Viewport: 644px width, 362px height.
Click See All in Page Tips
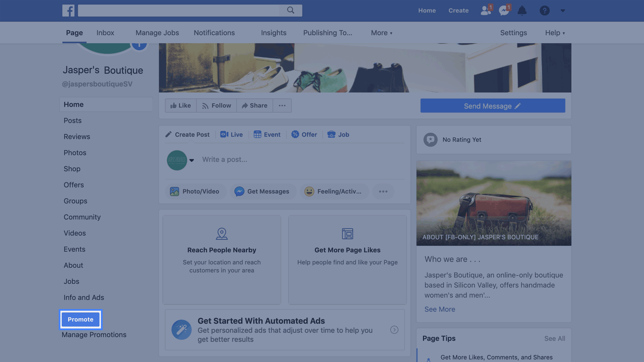coord(555,339)
